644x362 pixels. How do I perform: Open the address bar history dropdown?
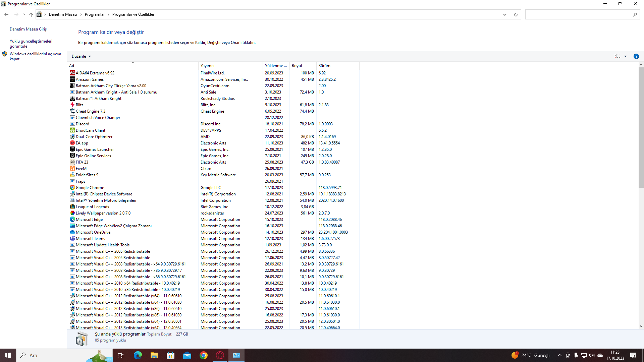point(505,14)
